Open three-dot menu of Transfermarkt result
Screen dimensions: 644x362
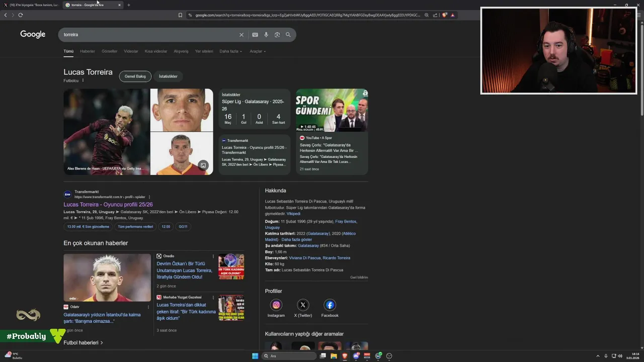click(x=149, y=197)
